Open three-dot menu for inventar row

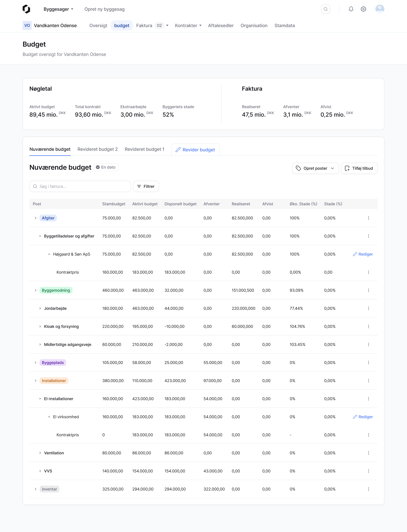[368, 489]
